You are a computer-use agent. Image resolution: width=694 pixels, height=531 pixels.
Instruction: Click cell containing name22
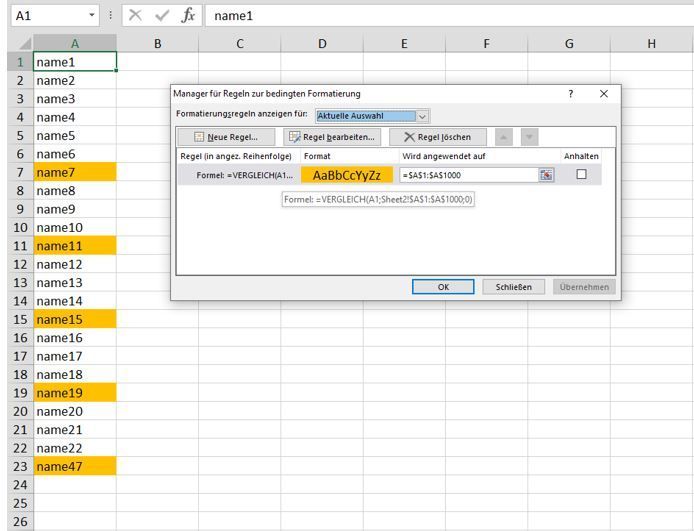tap(75, 448)
